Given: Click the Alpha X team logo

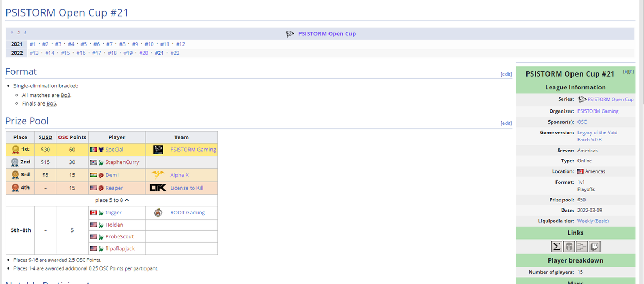Looking at the screenshot, I should click(158, 175).
